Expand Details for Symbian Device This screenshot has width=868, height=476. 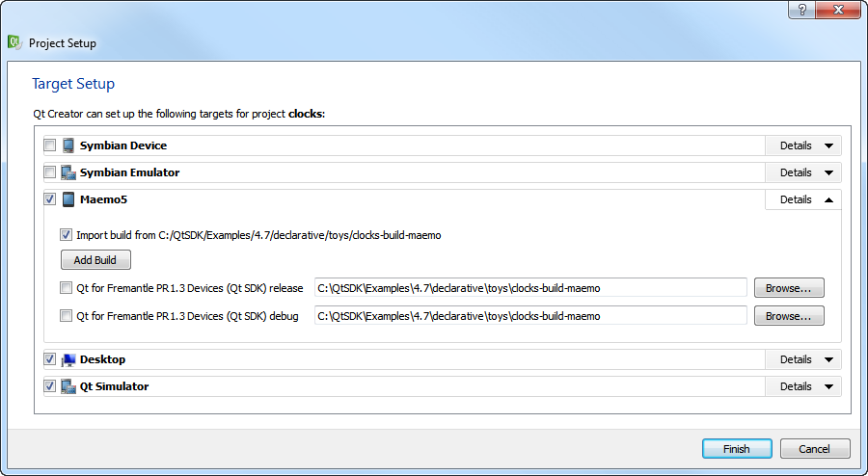[x=802, y=145]
